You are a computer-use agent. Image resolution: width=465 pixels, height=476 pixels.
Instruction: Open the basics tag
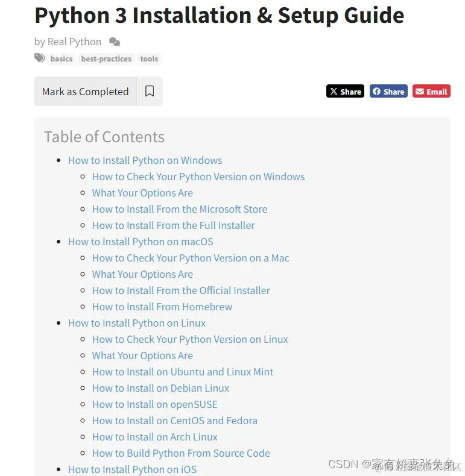pyautogui.click(x=62, y=58)
